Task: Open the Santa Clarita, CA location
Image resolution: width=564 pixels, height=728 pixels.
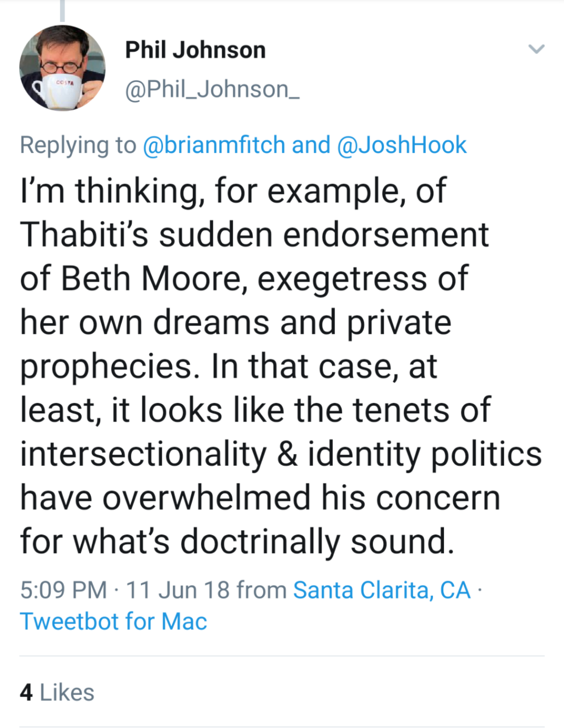Action: pos(382,590)
